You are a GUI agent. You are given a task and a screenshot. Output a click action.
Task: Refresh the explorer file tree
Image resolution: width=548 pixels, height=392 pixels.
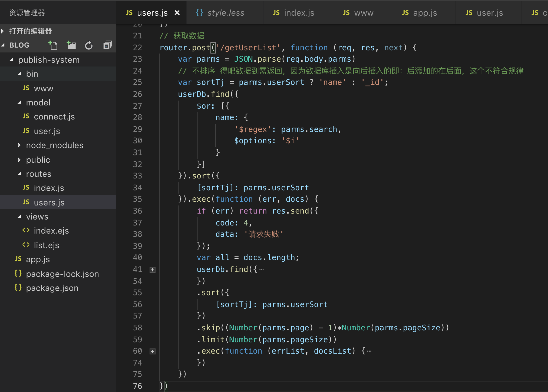pyautogui.click(x=89, y=45)
